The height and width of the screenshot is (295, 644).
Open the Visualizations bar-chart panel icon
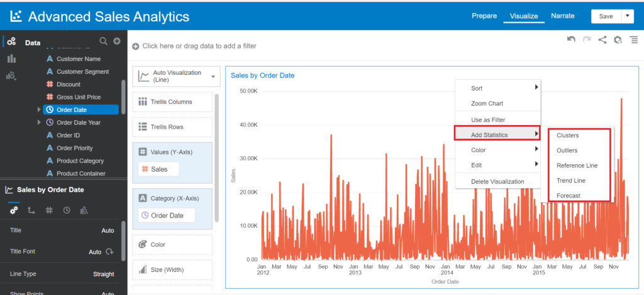point(11,58)
